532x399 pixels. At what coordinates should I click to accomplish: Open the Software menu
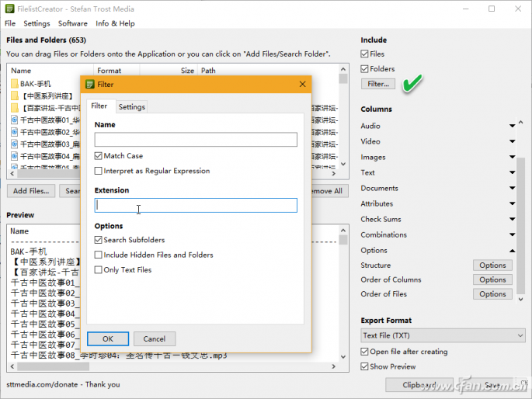[72, 23]
